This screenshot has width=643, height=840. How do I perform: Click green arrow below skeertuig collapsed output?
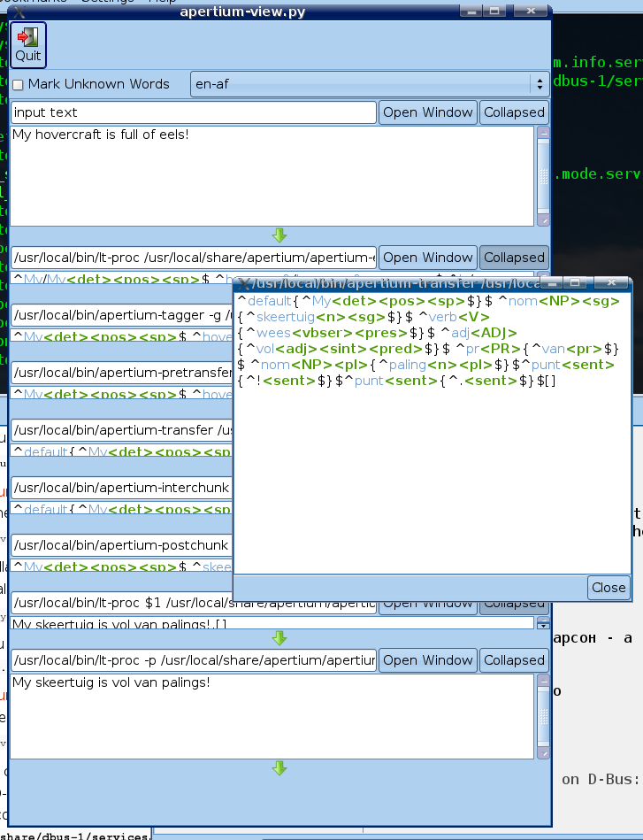(279, 638)
